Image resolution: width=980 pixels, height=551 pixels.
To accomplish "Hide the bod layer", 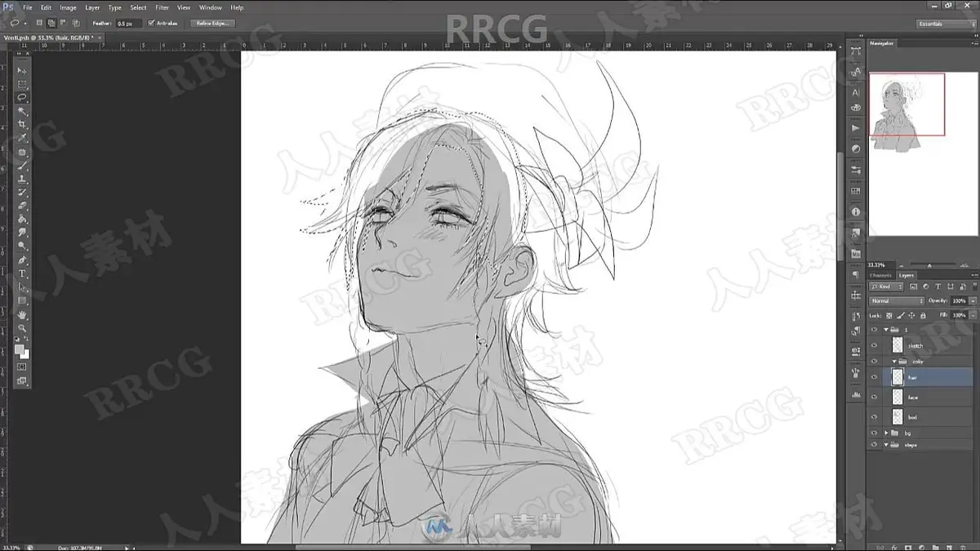I will coord(874,417).
